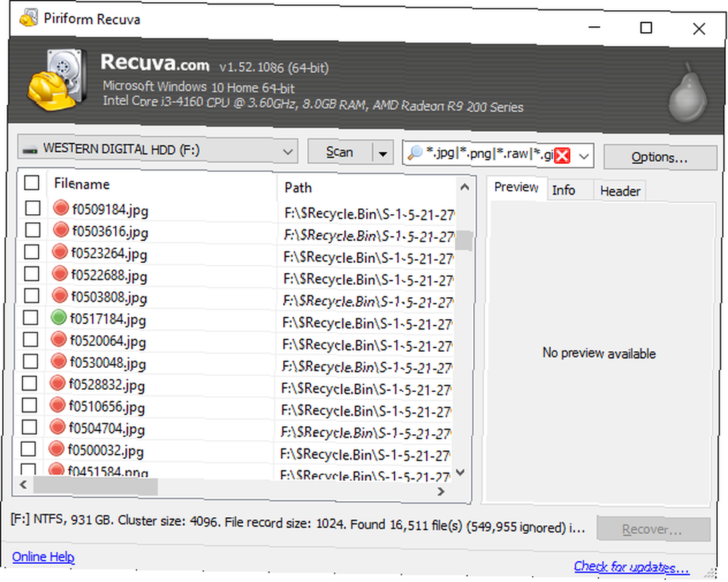Click the red status dot for f0530048.jpg
Viewport: 728px width, 582px height.
click(58, 361)
